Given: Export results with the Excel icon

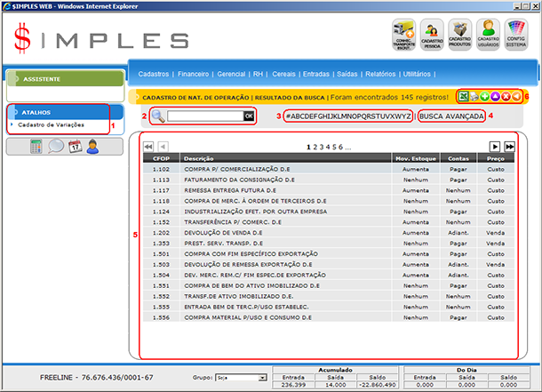Looking at the screenshot, I should tap(463, 95).
